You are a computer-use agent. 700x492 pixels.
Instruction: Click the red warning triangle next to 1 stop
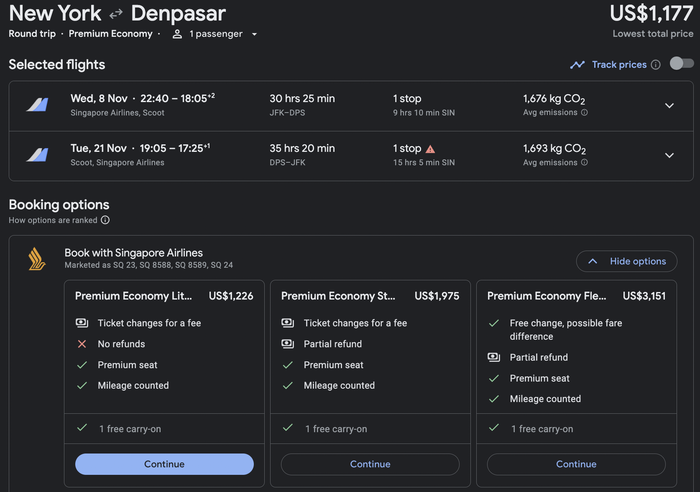(430, 149)
